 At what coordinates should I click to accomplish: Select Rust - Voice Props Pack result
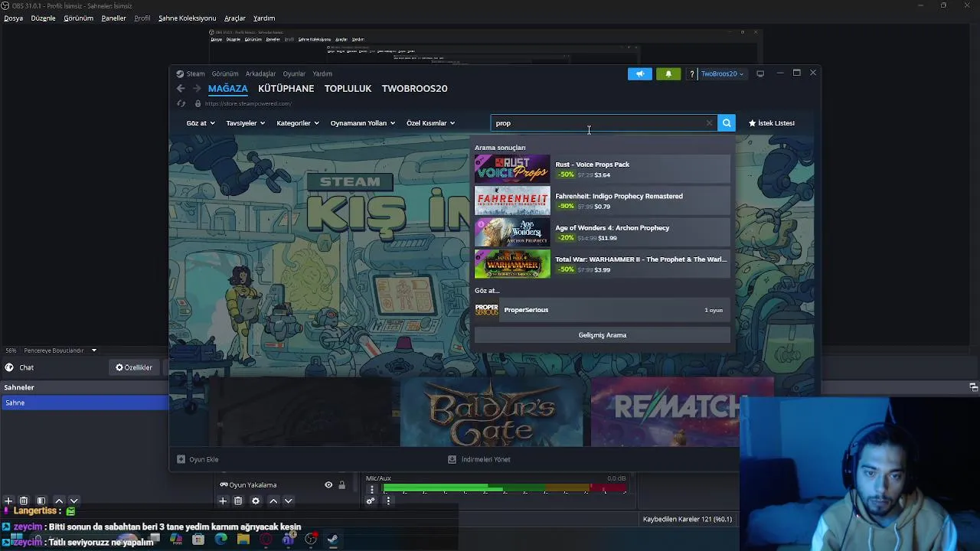tap(603, 169)
